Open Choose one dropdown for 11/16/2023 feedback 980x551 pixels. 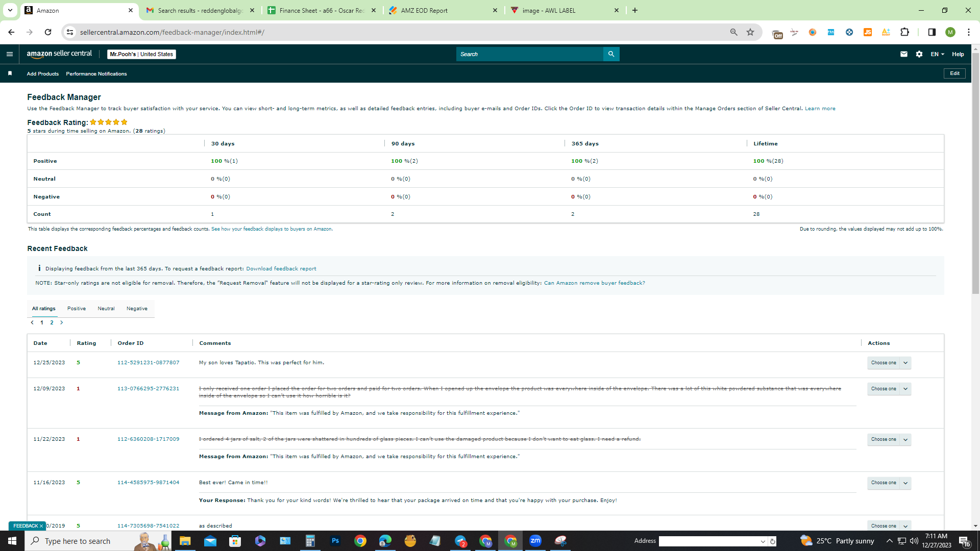click(x=889, y=483)
